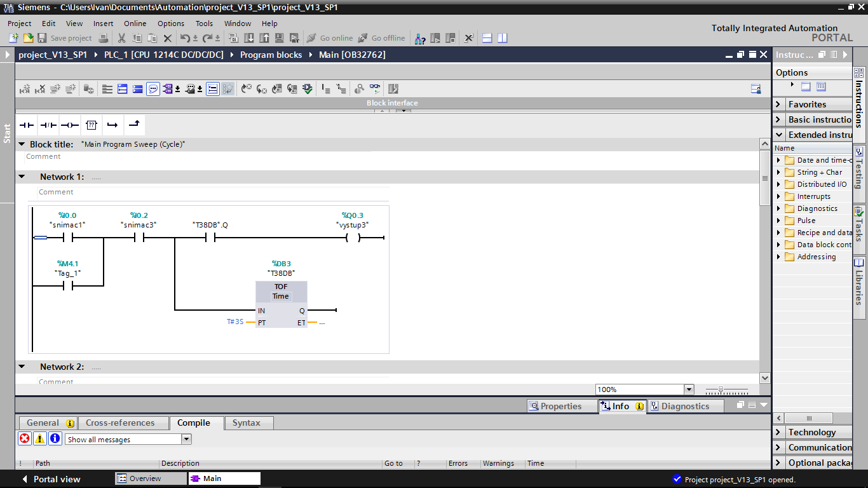Toggle the errors message filter

[24, 438]
